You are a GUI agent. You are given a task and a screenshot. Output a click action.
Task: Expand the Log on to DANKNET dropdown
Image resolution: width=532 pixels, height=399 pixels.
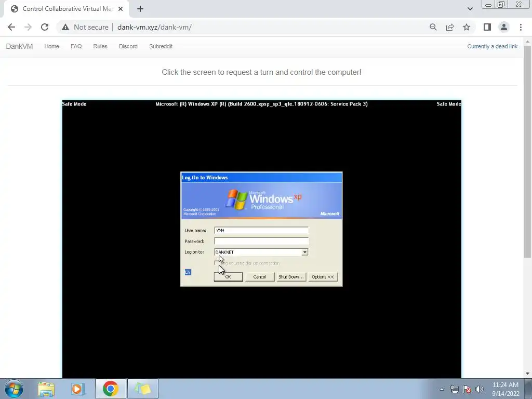304,252
